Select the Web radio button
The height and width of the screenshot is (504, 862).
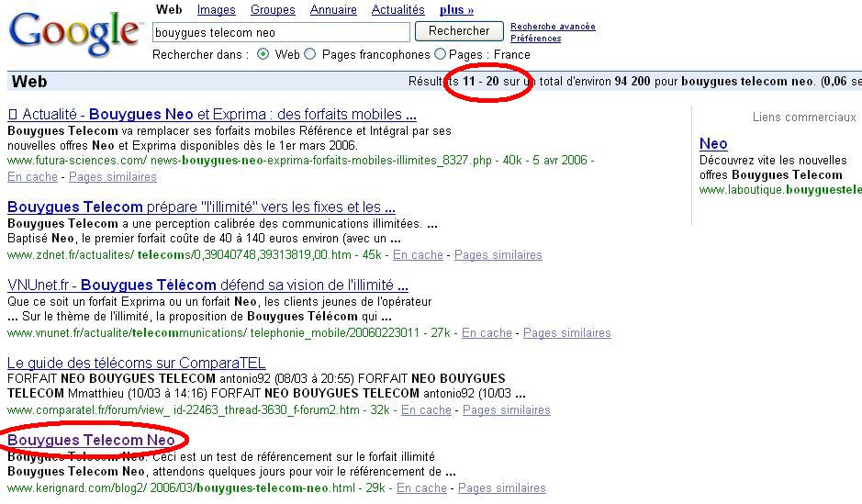point(263,54)
